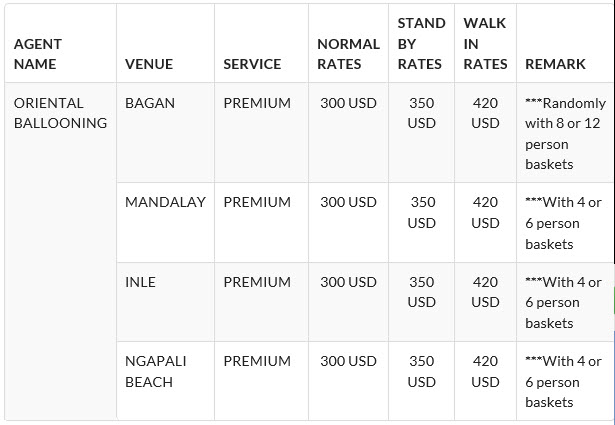Select the NGAPALI BEACH venue cell

[156, 371]
